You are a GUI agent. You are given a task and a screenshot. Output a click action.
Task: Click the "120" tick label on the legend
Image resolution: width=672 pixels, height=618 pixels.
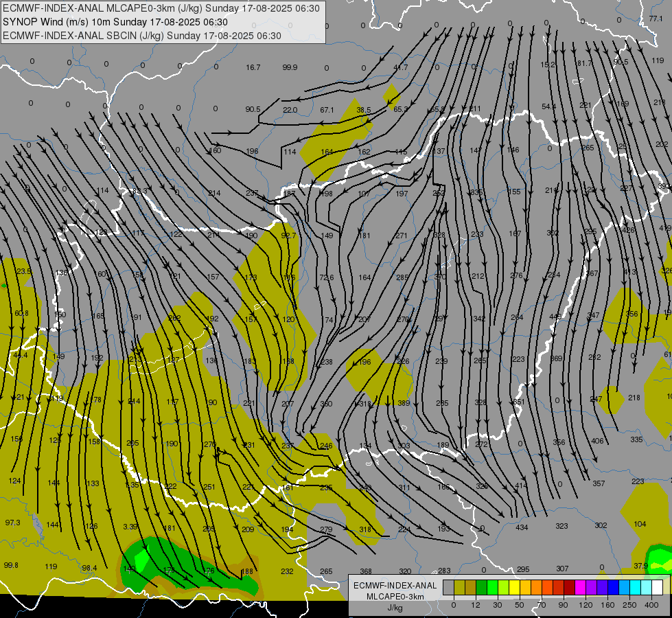click(586, 605)
